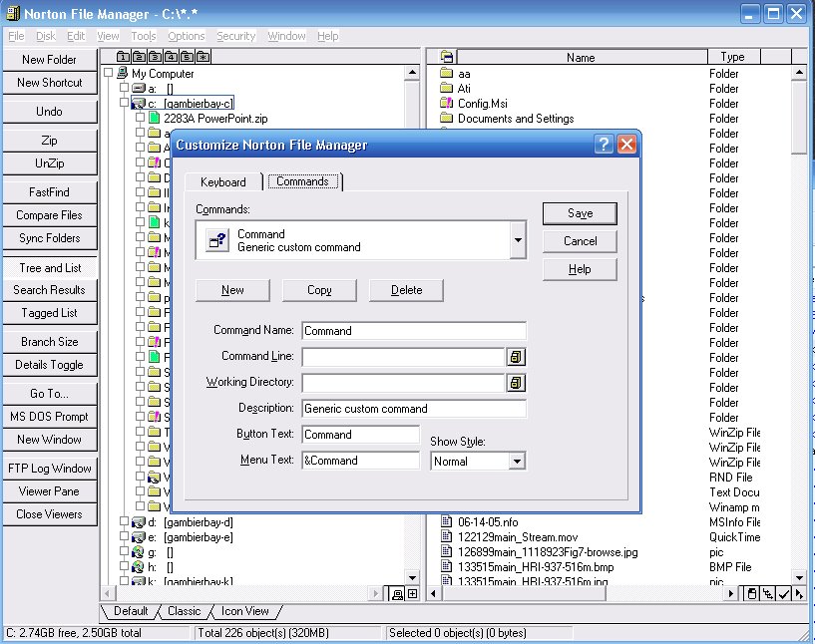Click the drive icon at list pane bottom
This screenshot has width=815, height=644.
(x=751, y=593)
